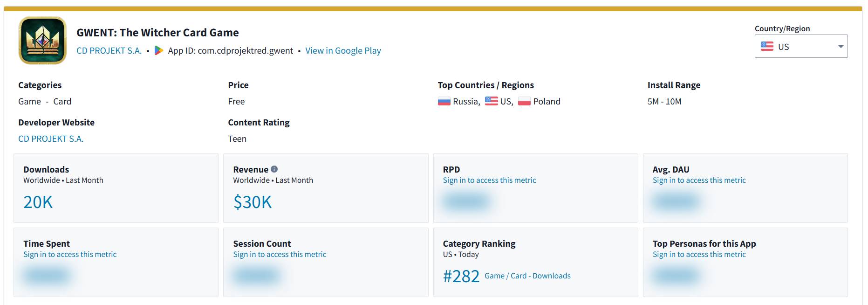868x305 pixels.
Task: Click the $30K revenue value
Action: tap(252, 202)
